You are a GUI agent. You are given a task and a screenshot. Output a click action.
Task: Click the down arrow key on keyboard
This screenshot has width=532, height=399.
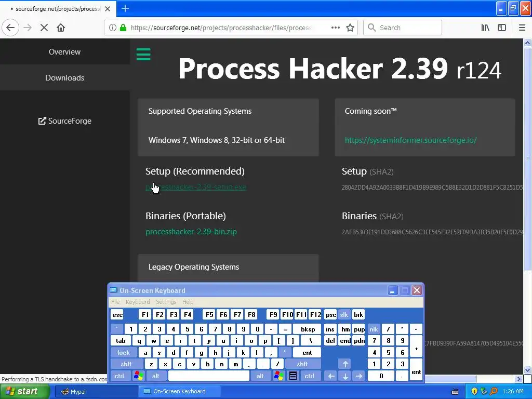click(x=345, y=376)
